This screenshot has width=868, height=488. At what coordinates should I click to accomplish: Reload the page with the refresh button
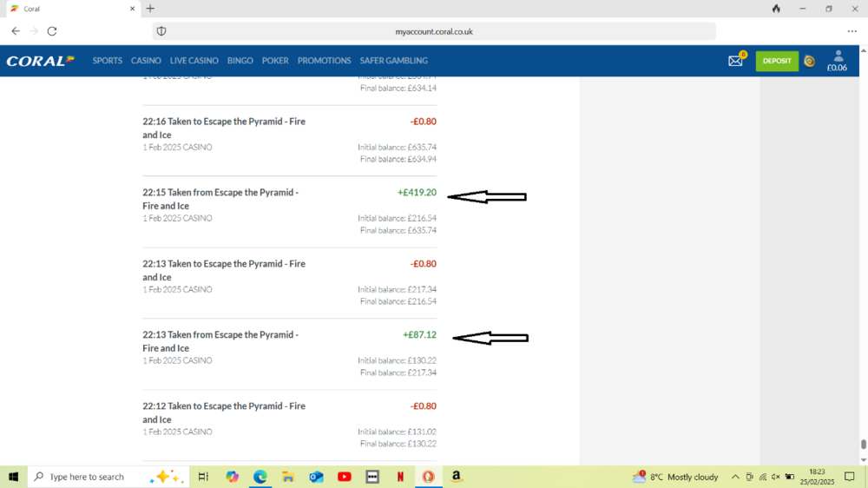pos(52,31)
